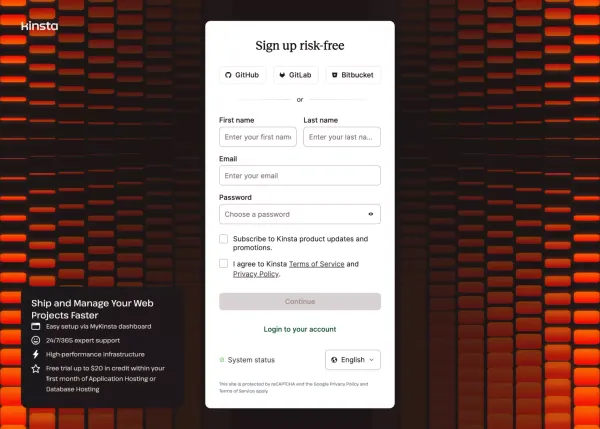The image size is (600, 429).
Task: Click the Kinsta logo
Action: (x=40, y=26)
